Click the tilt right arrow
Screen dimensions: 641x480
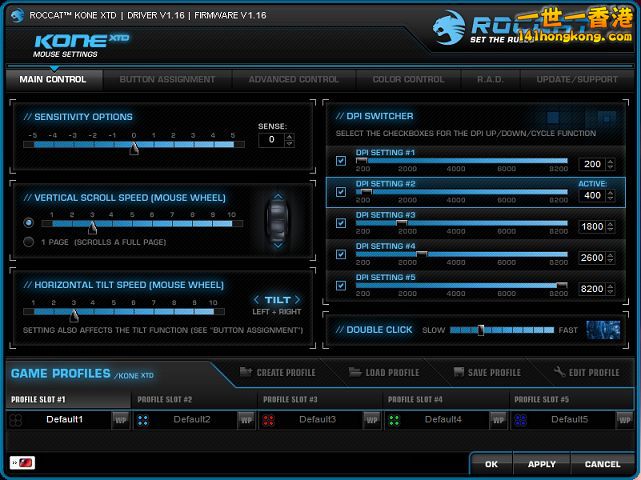coord(297,300)
